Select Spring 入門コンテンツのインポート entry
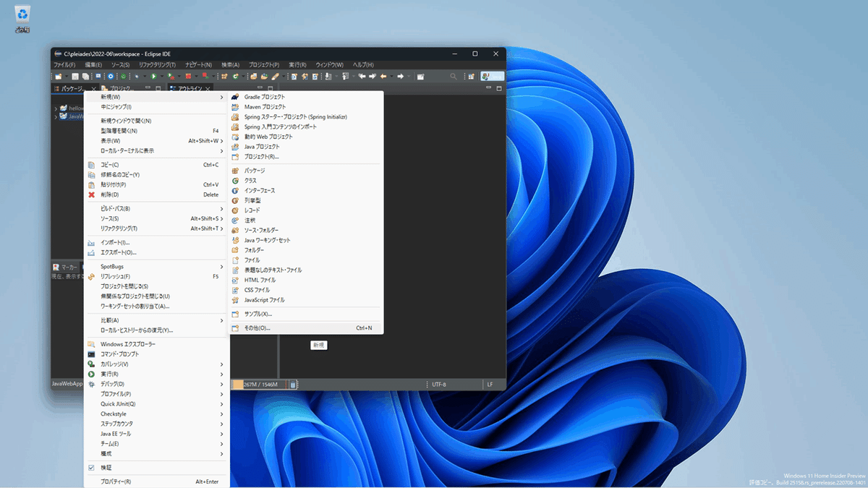This screenshot has height=488, width=868. [x=306, y=127]
